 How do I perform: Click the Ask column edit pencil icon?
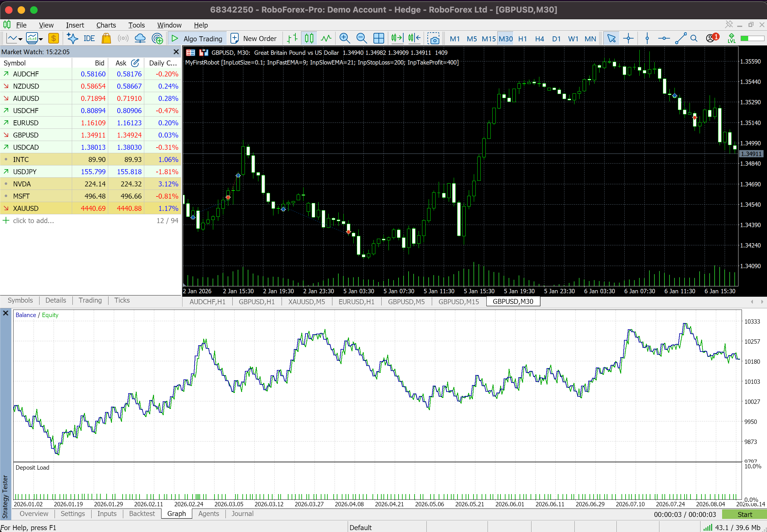[x=135, y=63]
